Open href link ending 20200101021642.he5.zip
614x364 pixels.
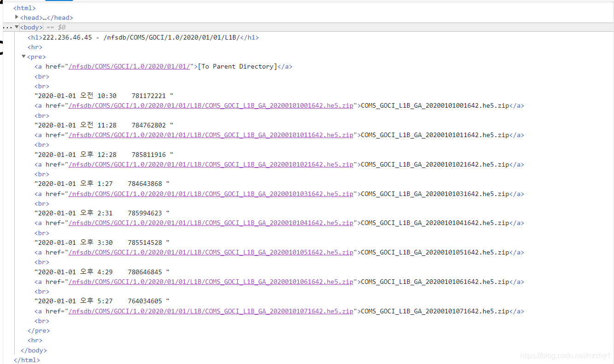(211, 165)
